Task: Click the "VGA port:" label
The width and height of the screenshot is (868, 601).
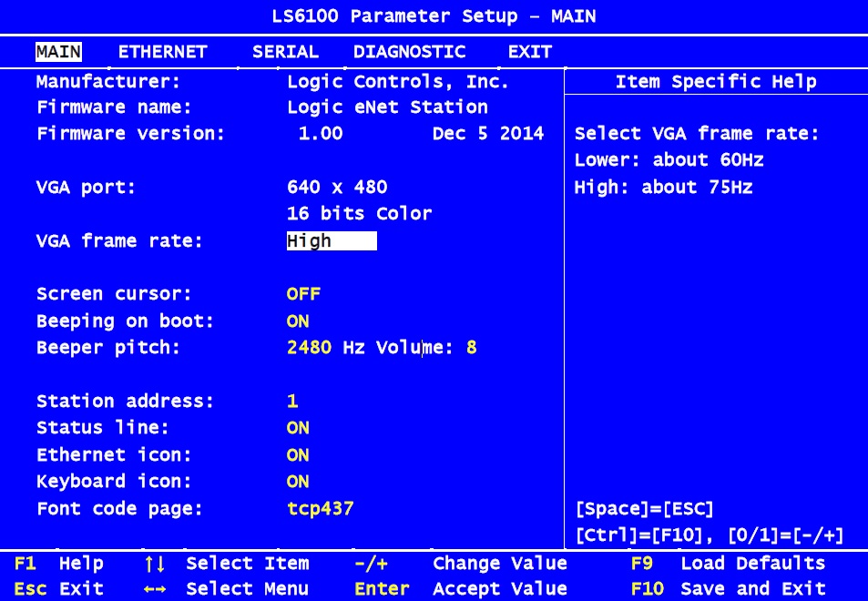Action: pyautogui.click(x=86, y=187)
